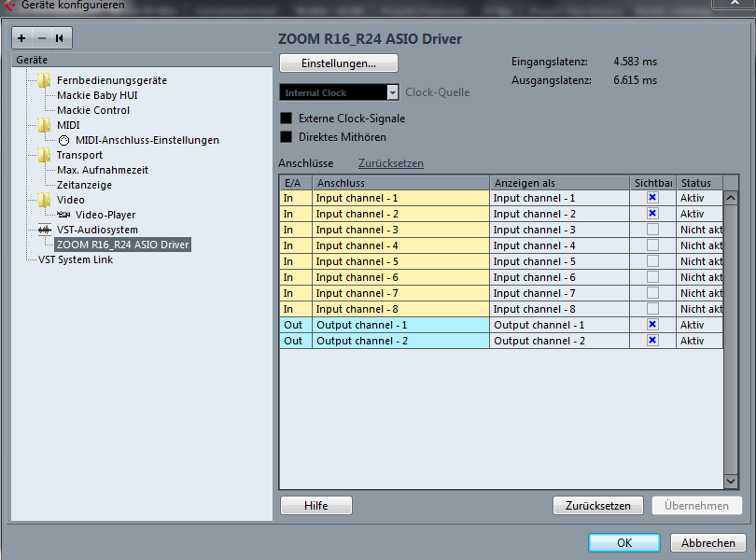The width and height of the screenshot is (756, 560).
Task: Click the Anschluss column header
Action: (x=401, y=183)
